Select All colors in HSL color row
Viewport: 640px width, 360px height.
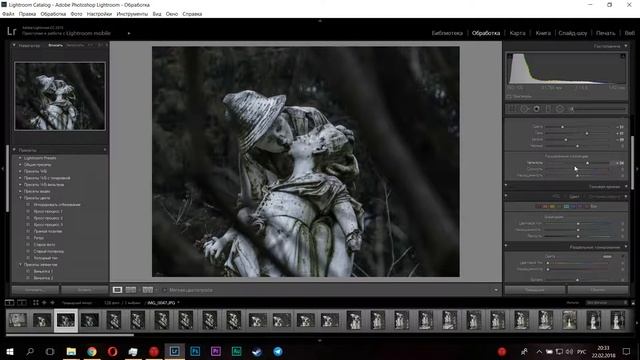coord(594,206)
